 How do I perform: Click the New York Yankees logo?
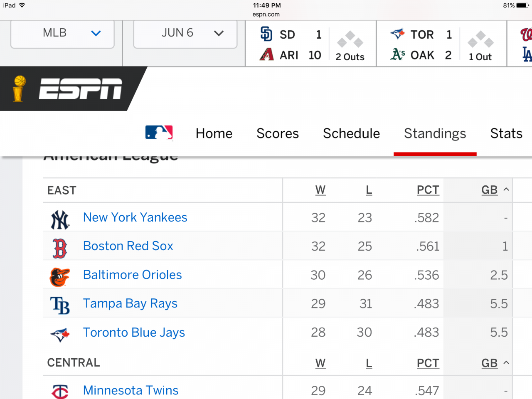tap(60, 219)
